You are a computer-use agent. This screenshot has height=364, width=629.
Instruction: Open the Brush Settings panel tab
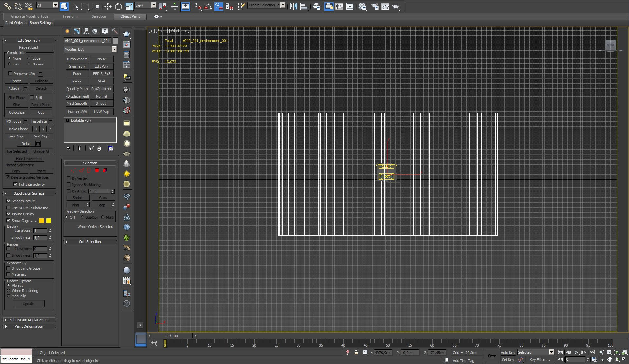coord(41,23)
